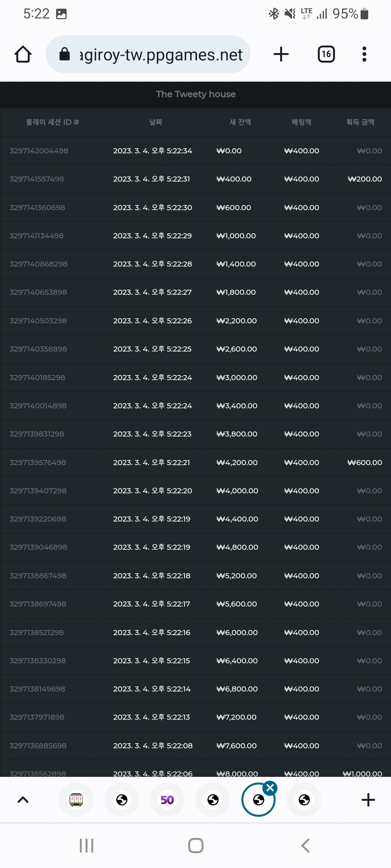Select the last globe tab in the strip
This screenshot has height=868, width=391.
tap(304, 800)
